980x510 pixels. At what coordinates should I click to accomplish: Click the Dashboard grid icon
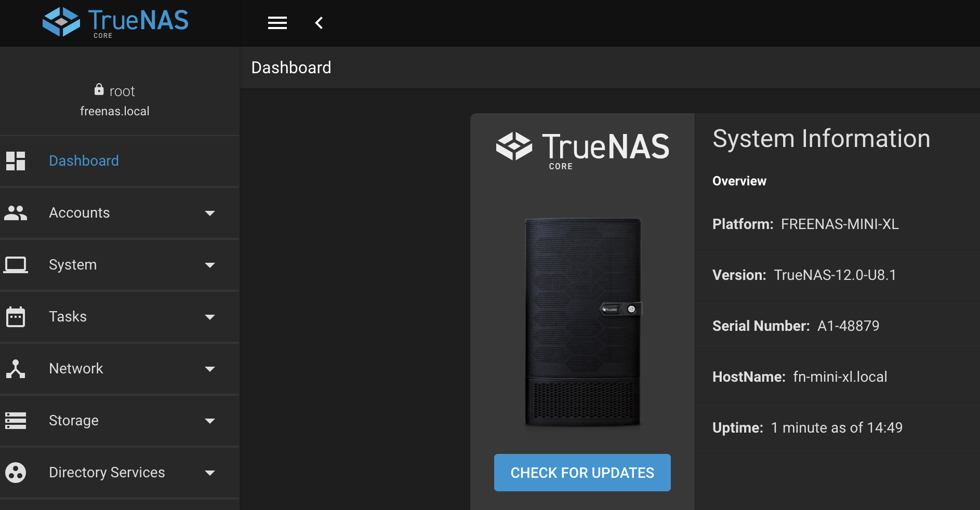point(16,161)
